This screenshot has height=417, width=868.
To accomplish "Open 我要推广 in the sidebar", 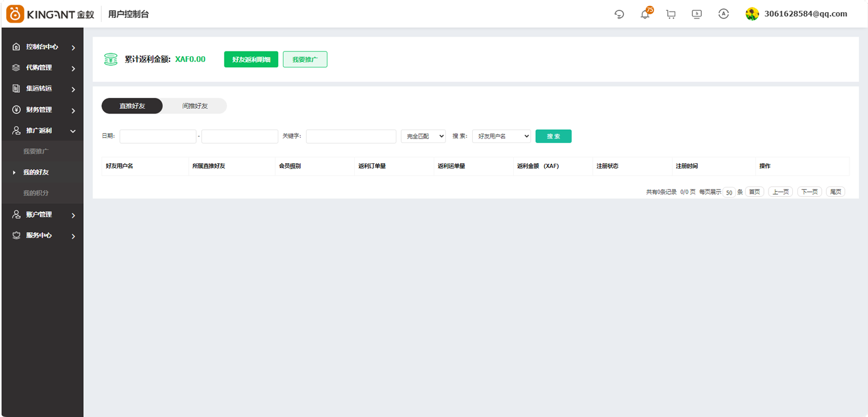I will pos(36,151).
